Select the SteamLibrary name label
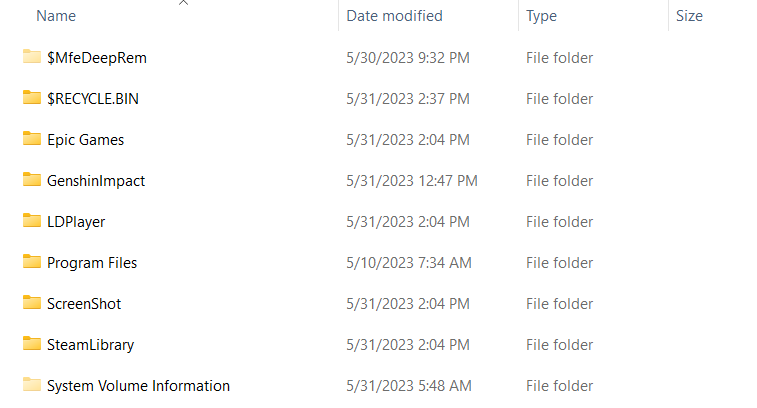Viewport: 757px width, 408px height. click(91, 345)
